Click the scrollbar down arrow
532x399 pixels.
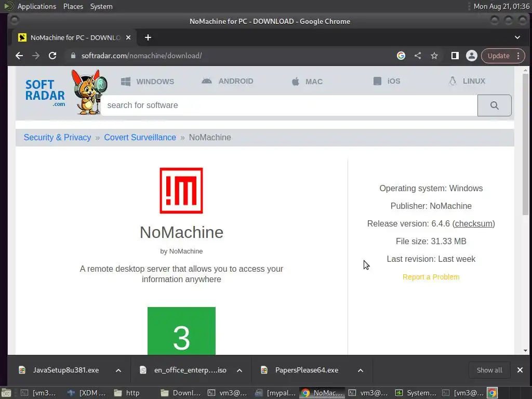click(525, 351)
